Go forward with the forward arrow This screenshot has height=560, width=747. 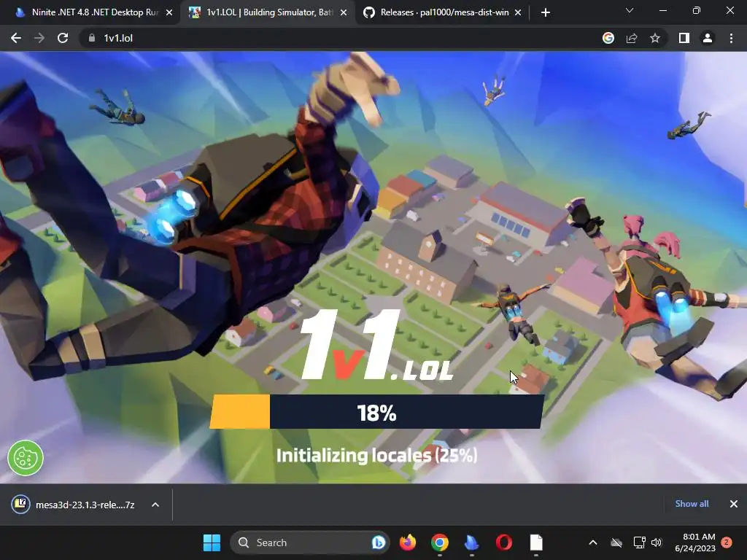click(x=39, y=38)
